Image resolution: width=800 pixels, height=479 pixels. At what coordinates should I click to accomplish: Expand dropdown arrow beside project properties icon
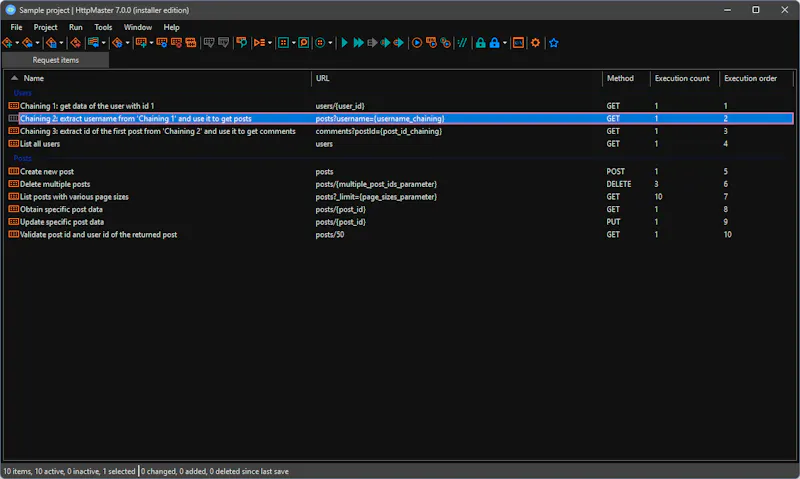click(x=127, y=43)
